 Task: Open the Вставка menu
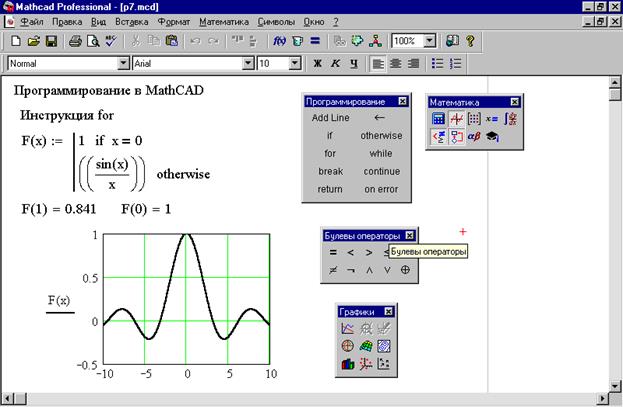pos(132,22)
